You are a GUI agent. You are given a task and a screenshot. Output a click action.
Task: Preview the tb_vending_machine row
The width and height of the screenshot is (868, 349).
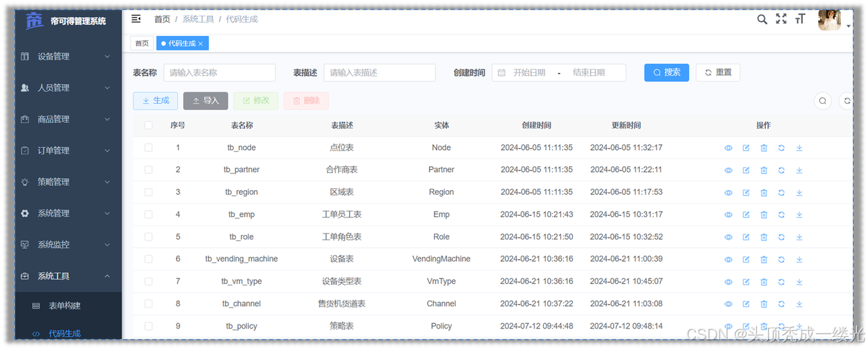tap(728, 259)
